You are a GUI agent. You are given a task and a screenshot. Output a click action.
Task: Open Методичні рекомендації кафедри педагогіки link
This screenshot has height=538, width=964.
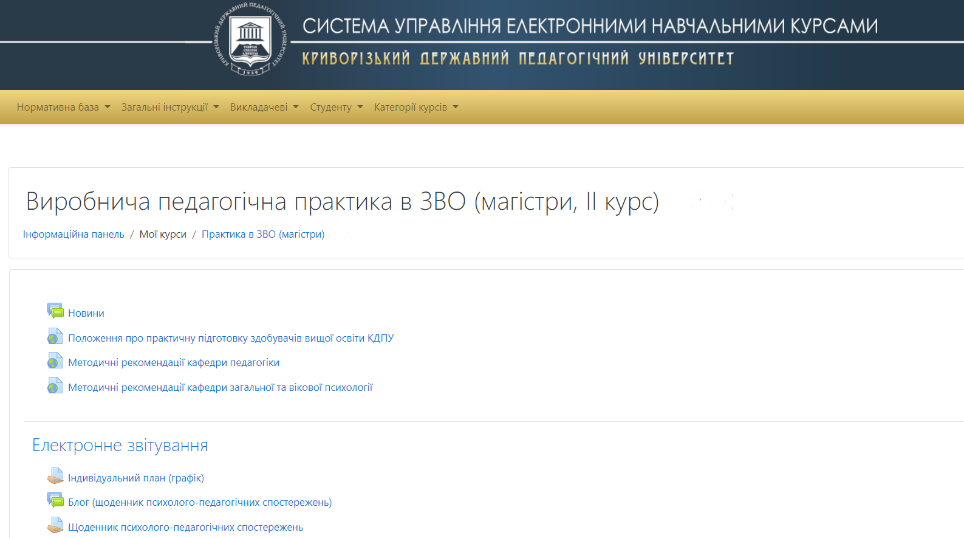[173, 362]
